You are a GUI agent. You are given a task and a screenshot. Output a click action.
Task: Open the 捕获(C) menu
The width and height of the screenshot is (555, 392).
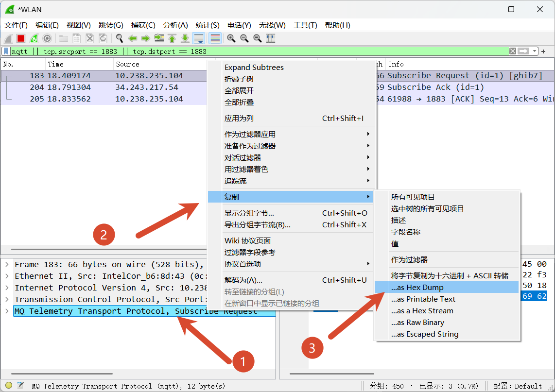[143, 25]
